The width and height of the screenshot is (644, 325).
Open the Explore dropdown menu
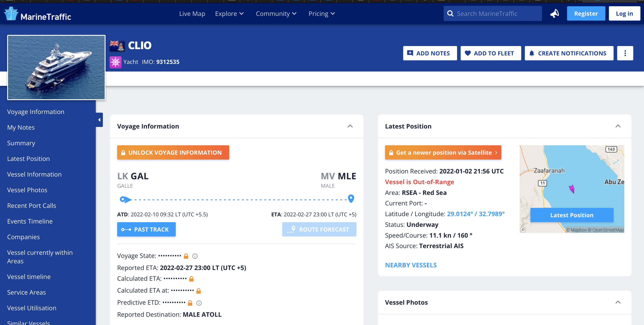pyautogui.click(x=229, y=14)
